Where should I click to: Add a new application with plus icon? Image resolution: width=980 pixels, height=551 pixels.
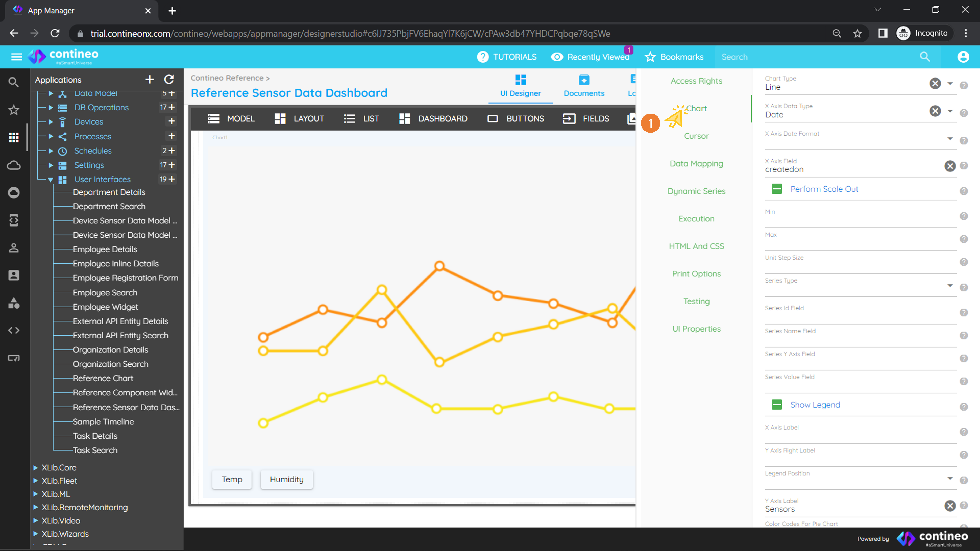[150, 80]
